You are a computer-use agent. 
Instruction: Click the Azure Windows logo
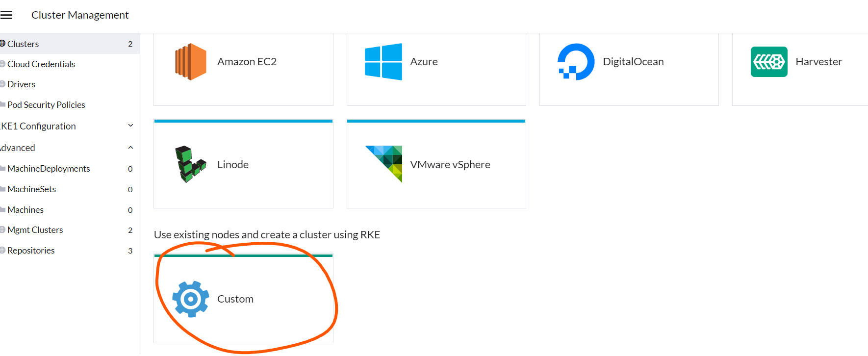[383, 62]
